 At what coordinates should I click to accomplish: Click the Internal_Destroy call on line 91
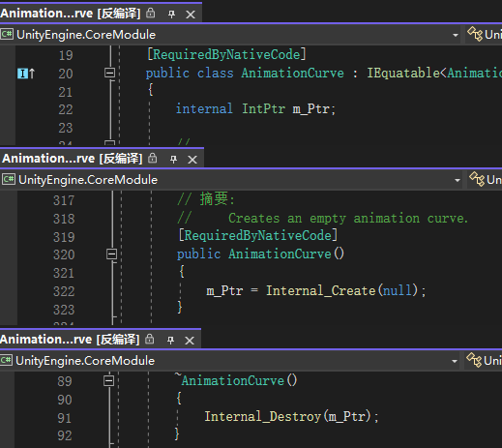click(x=263, y=416)
